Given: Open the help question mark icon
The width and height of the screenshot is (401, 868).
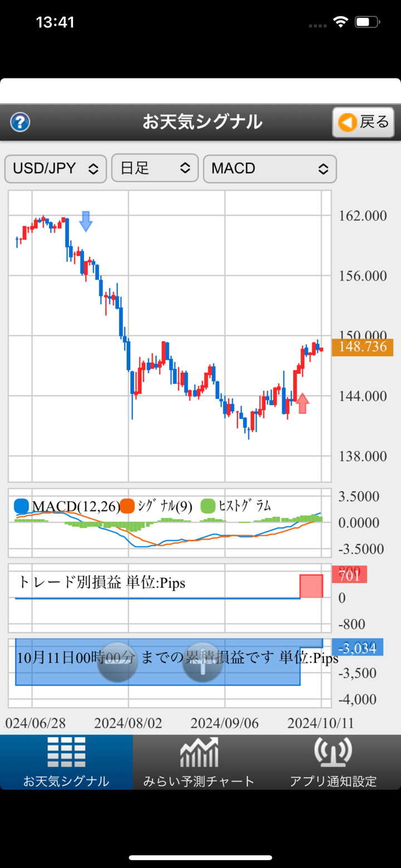Looking at the screenshot, I should pyautogui.click(x=20, y=122).
